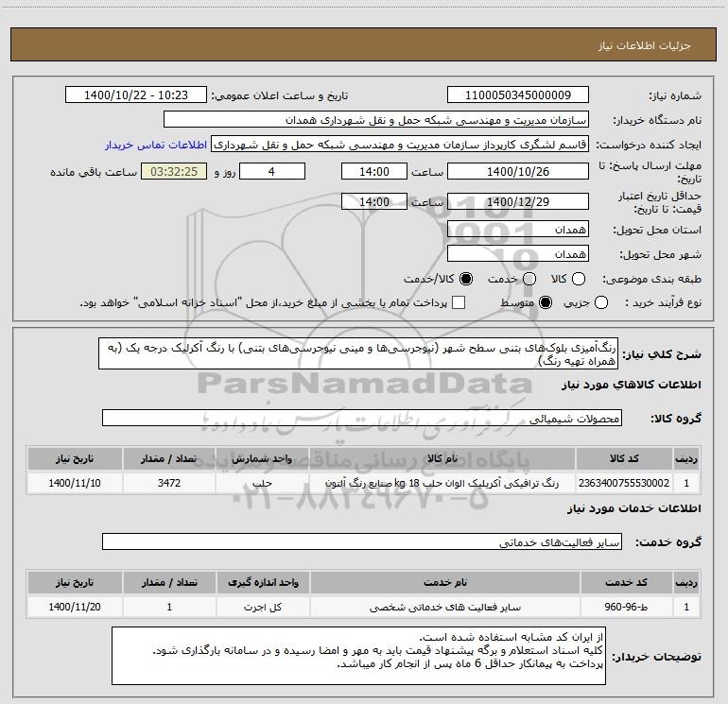
Task: Click the buyer notes text area
Action: 359,655
